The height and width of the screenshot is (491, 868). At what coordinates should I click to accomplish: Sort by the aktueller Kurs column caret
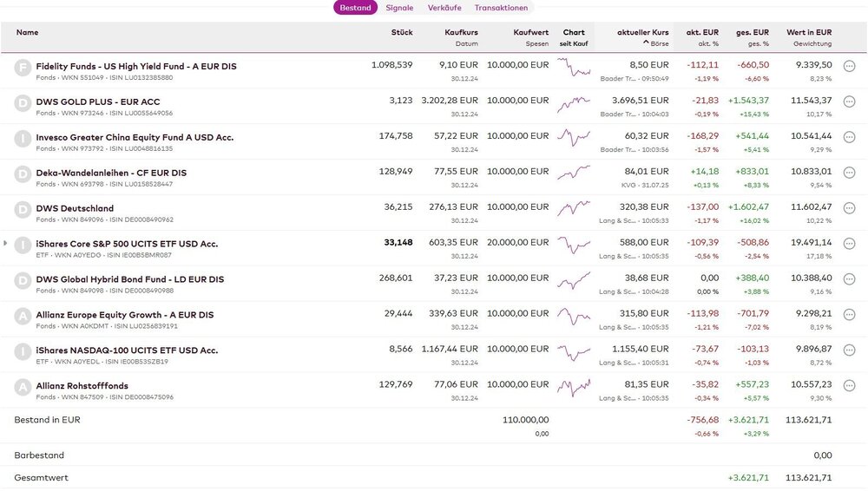tap(646, 43)
